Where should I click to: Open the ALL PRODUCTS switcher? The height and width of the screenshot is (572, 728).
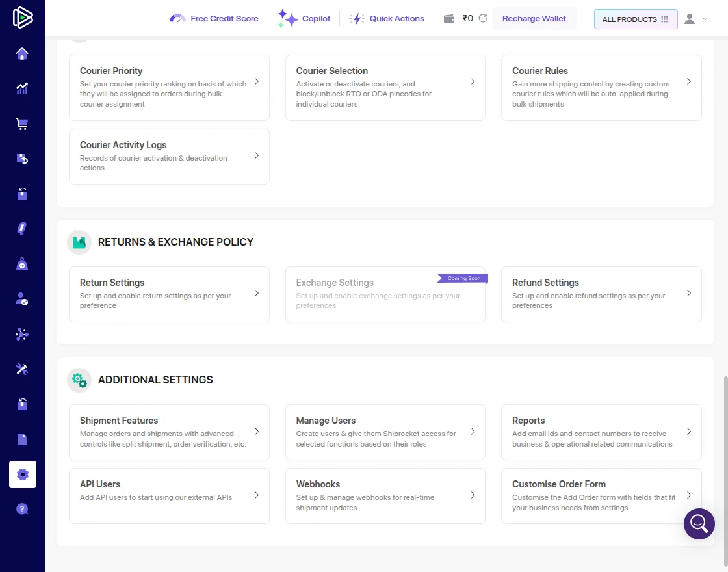[x=635, y=19]
